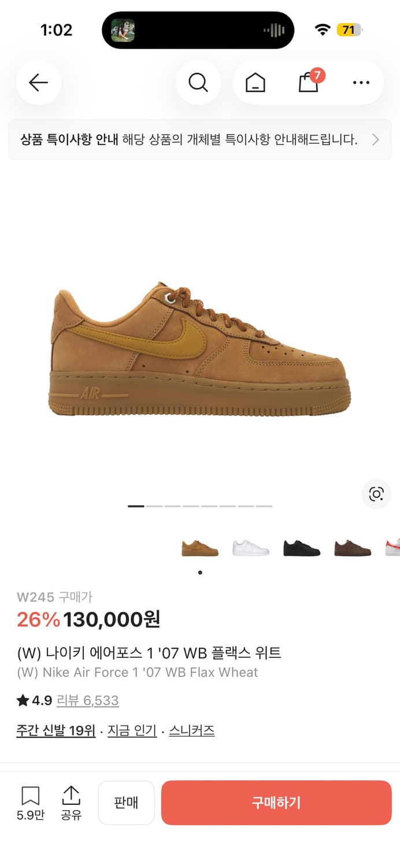Select the black Air Force colorway thumbnail
The height and width of the screenshot is (868, 400).
pos(302,547)
